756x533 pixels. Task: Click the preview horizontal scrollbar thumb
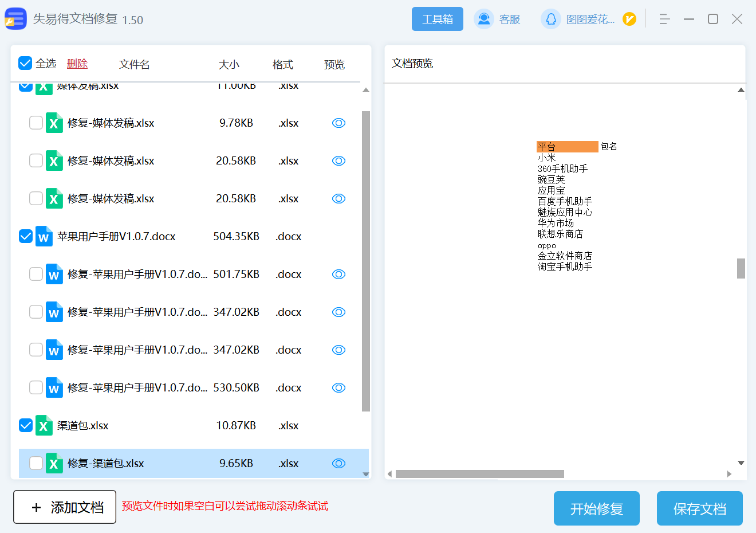tap(480, 474)
